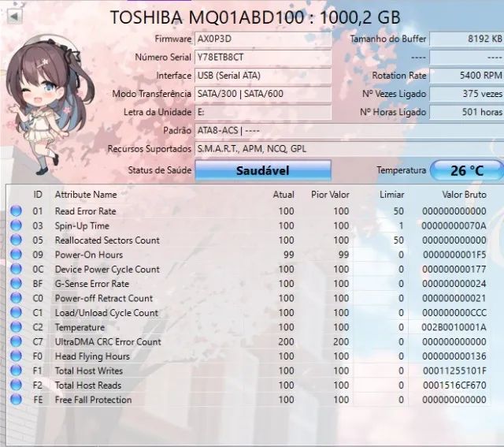This screenshot has width=504, height=447.
Task: Click the status icon for G-Sense Error Rate
Action: pos(16,283)
